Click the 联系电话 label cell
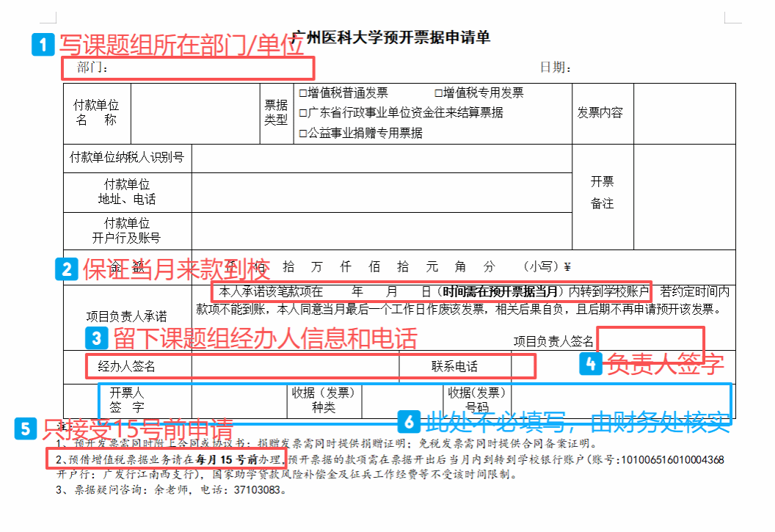The height and width of the screenshot is (532, 775). tap(455, 366)
